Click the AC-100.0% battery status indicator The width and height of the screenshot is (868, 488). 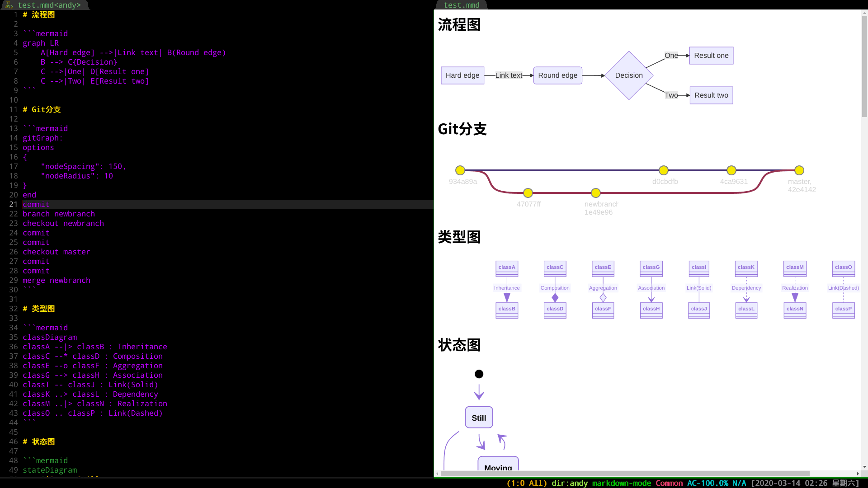(707, 483)
